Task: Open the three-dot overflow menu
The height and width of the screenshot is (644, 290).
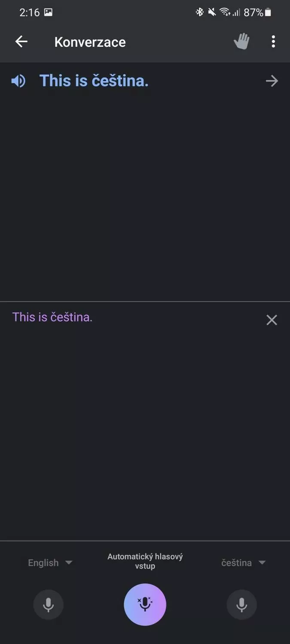Action: point(273,42)
